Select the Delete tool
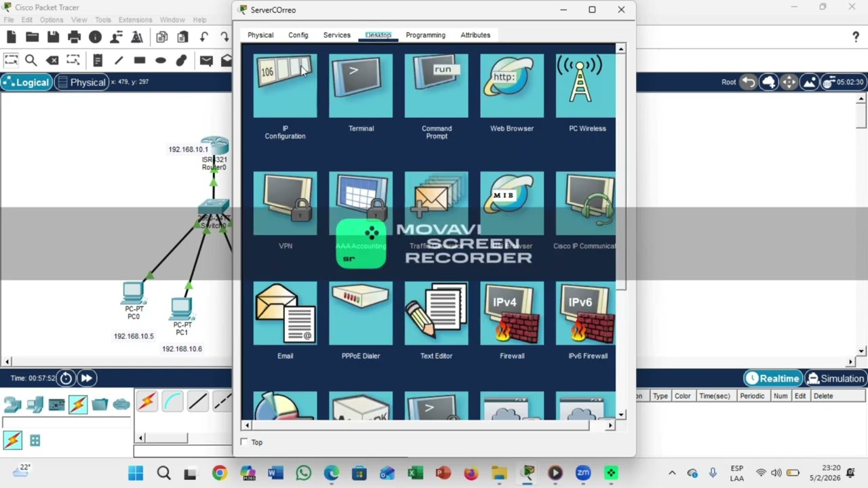Viewport: 868px width, 488px height. [x=52, y=60]
